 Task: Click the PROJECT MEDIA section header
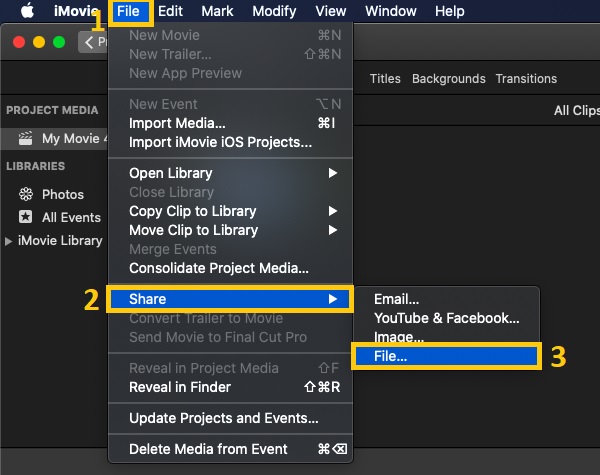tap(52, 110)
